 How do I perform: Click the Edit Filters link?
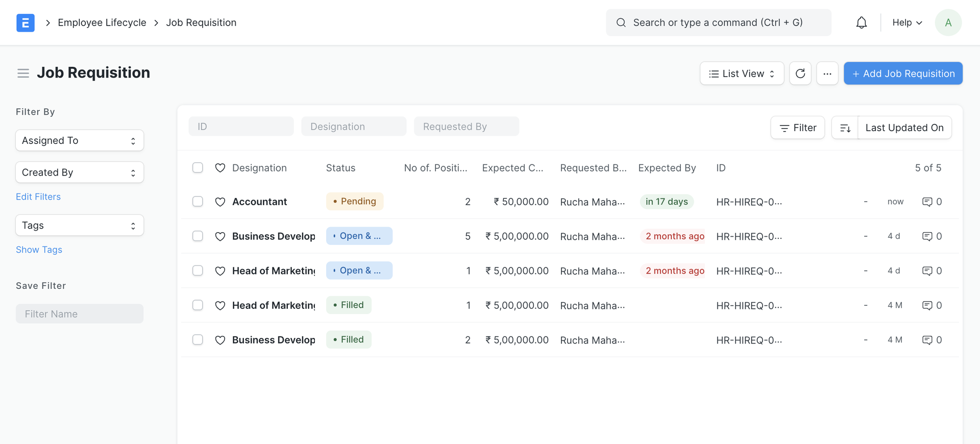(38, 197)
